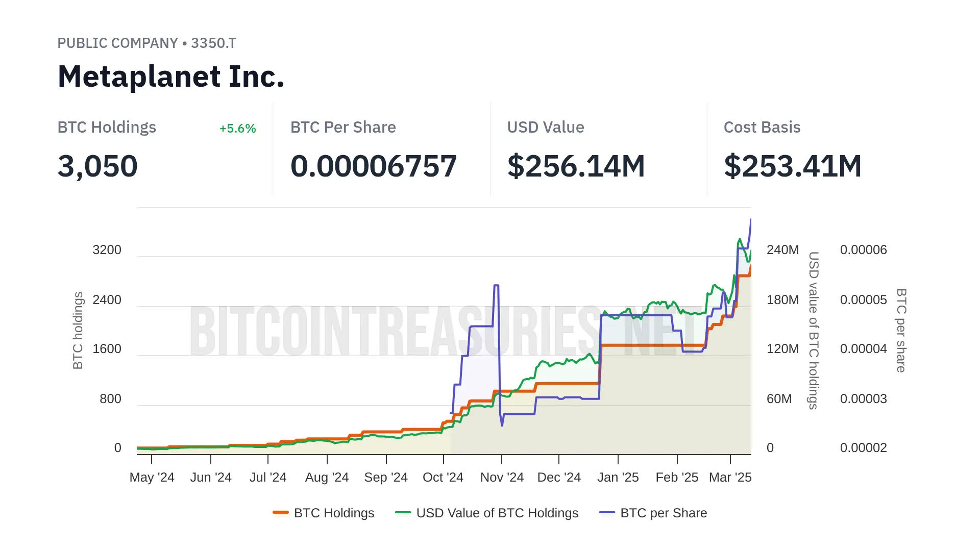Viewport: 980px width, 551px height.
Task: Click the orange BTC Holdings legend swatch
Action: click(x=281, y=512)
